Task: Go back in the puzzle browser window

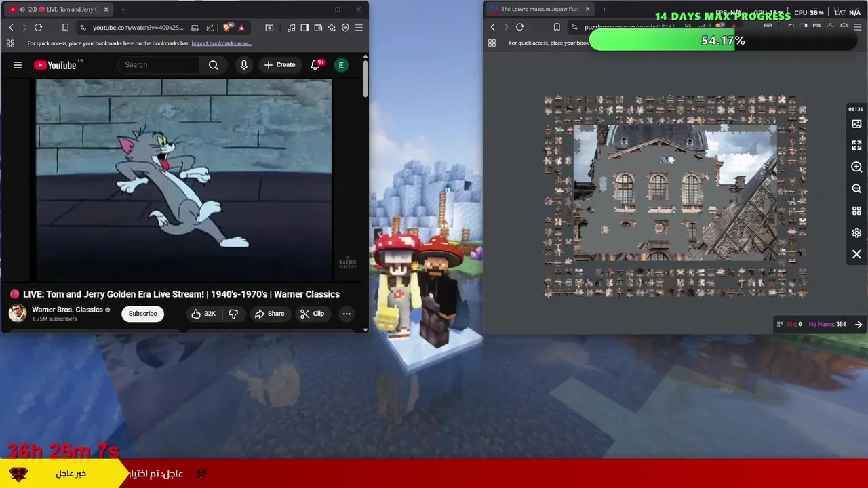Action: 492,27
